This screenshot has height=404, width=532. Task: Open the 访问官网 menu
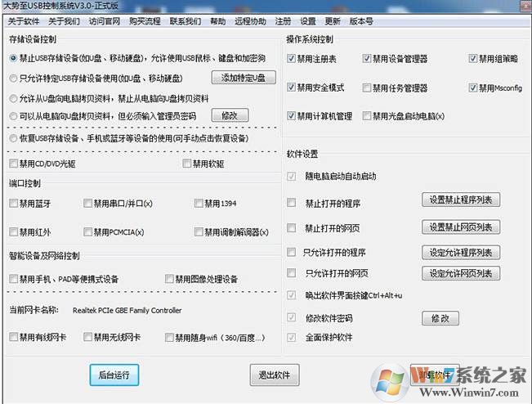click(105, 21)
